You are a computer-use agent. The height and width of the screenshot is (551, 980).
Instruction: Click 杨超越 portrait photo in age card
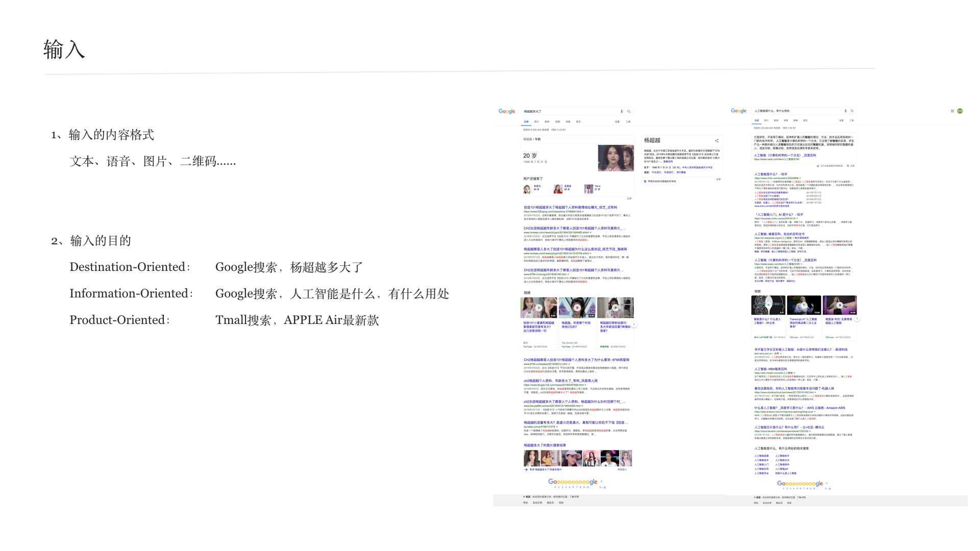tap(616, 158)
